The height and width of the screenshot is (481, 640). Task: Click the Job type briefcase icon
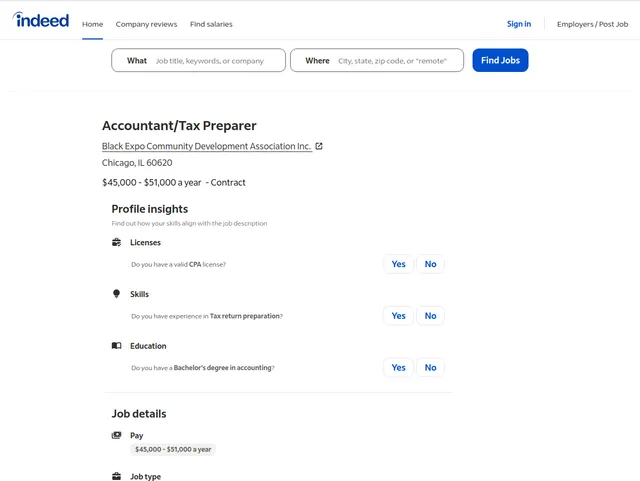116,477
